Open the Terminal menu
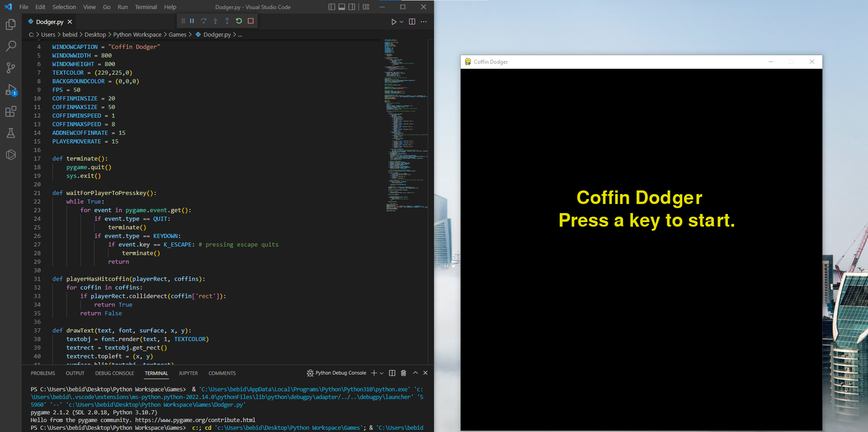The height and width of the screenshot is (432, 868). 146,7
